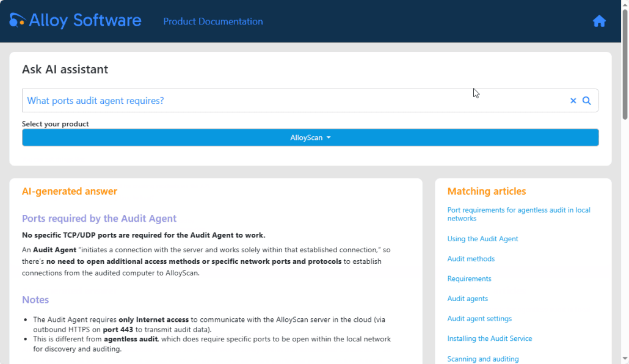Open the Audit methods article
Screen dimensions: 629x364
click(x=471, y=259)
